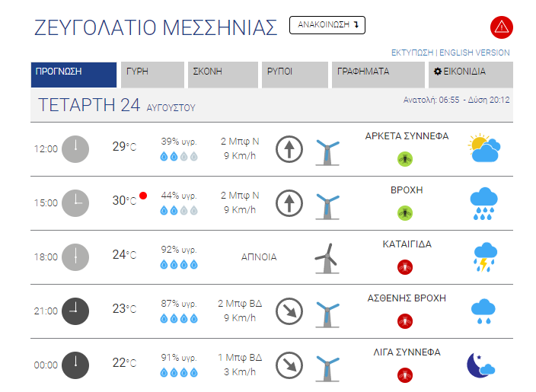Go to the ΓΡΑΦΗΜΑΤΑ tab
This screenshot has width=536, height=392.
pyautogui.click(x=378, y=75)
